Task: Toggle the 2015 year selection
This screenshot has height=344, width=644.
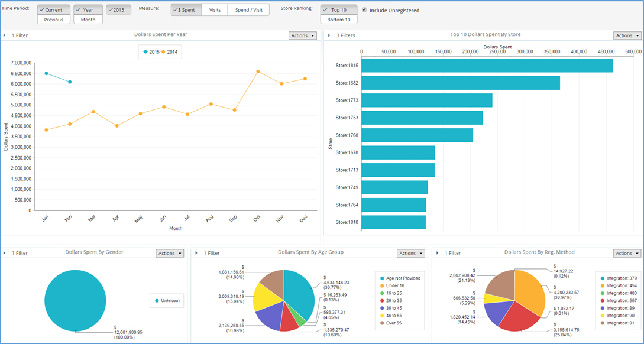Action: 119,10
